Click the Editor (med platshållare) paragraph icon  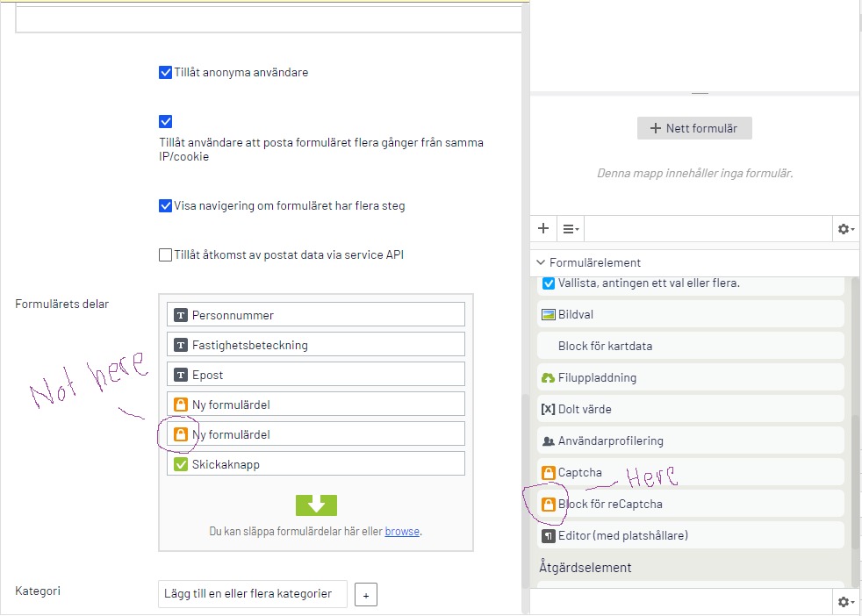tap(549, 535)
